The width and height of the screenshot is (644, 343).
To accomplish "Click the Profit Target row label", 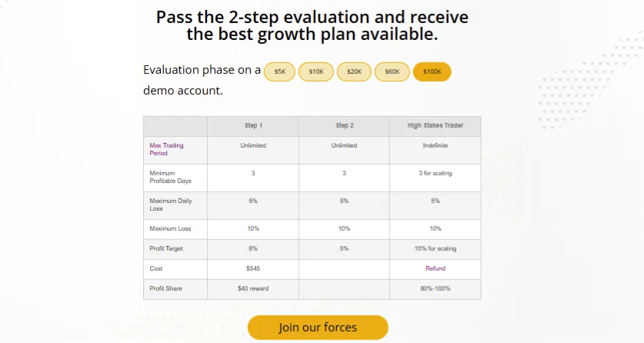I will coord(166,248).
